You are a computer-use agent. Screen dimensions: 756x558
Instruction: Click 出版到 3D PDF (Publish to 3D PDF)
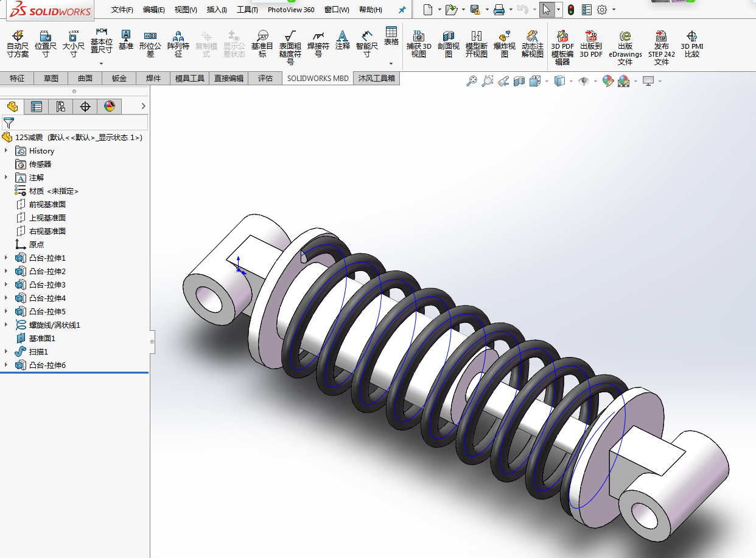(x=591, y=44)
